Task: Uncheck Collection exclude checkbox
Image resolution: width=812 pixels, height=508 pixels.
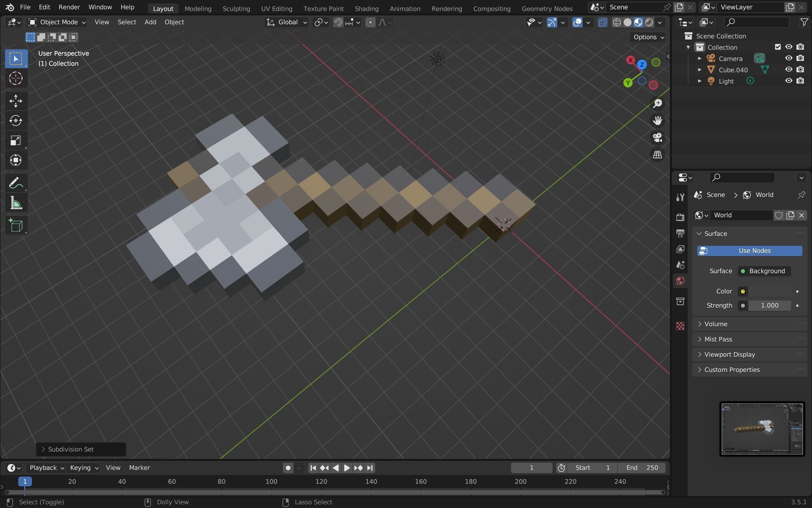Action: [x=778, y=47]
